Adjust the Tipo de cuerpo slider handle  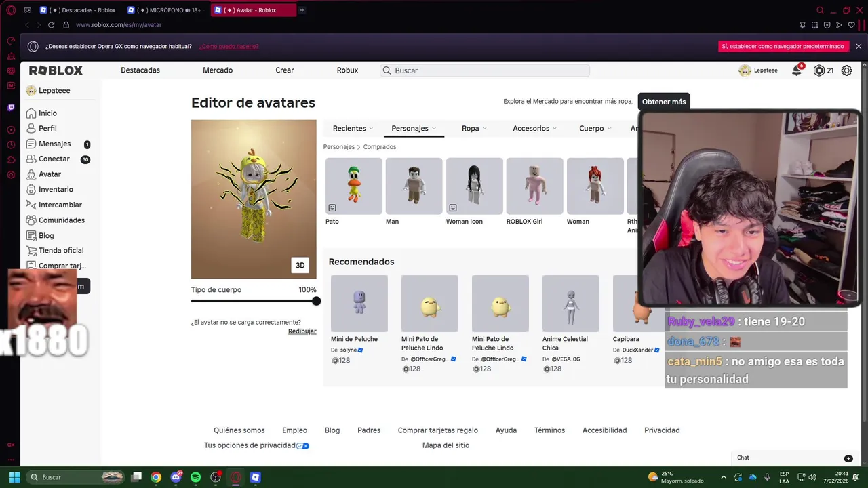click(x=316, y=301)
